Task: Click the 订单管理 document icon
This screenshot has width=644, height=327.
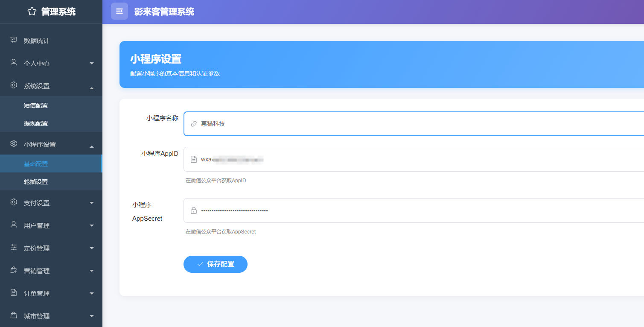Action: pyautogui.click(x=14, y=293)
